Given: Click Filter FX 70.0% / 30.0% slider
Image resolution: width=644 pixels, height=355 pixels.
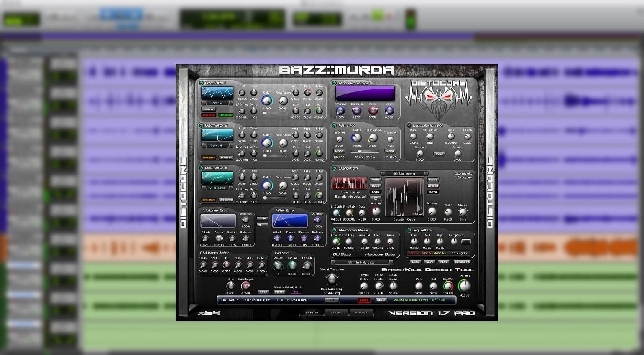Looking at the screenshot, I should (x=365, y=151).
